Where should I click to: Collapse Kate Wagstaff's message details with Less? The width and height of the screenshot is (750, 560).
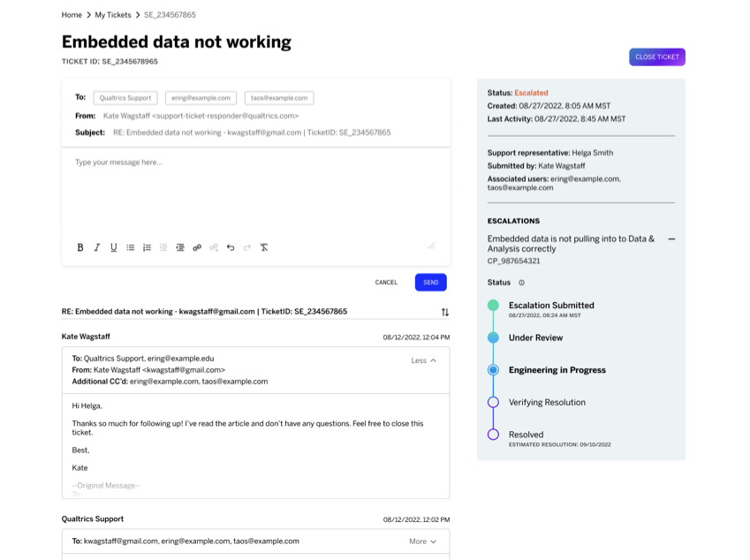coord(424,360)
